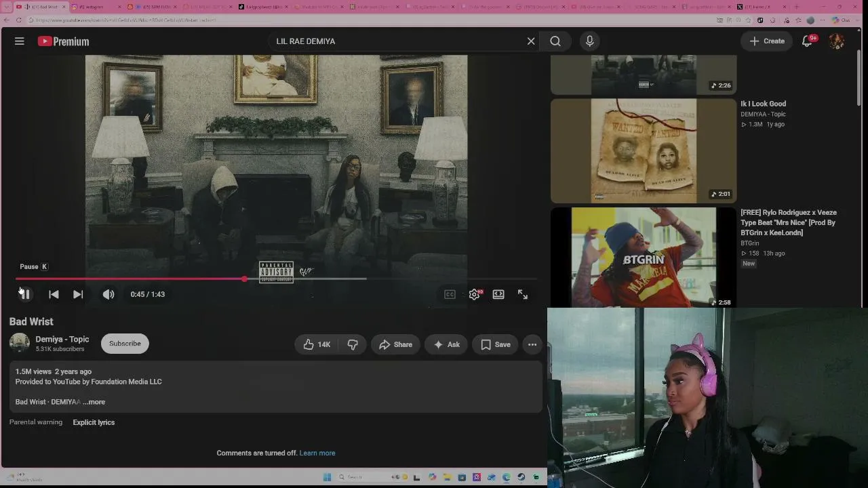The width and height of the screenshot is (868, 488).
Task: Open the account avatar menu
Action: (837, 41)
